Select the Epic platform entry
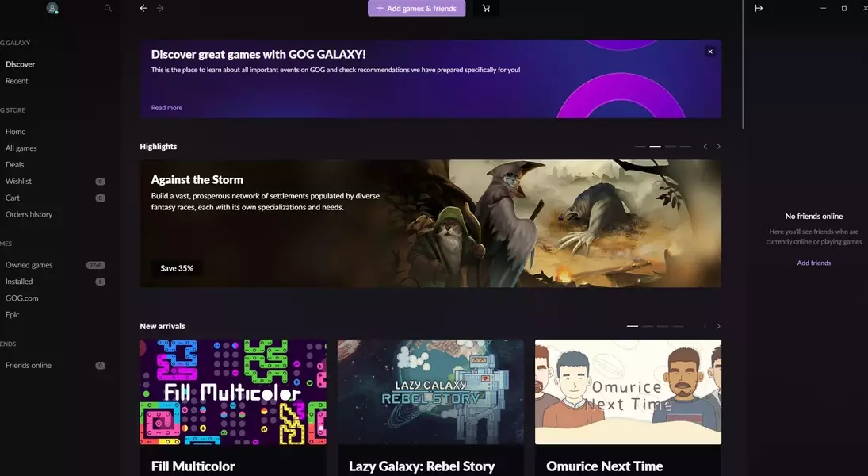 point(13,315)
